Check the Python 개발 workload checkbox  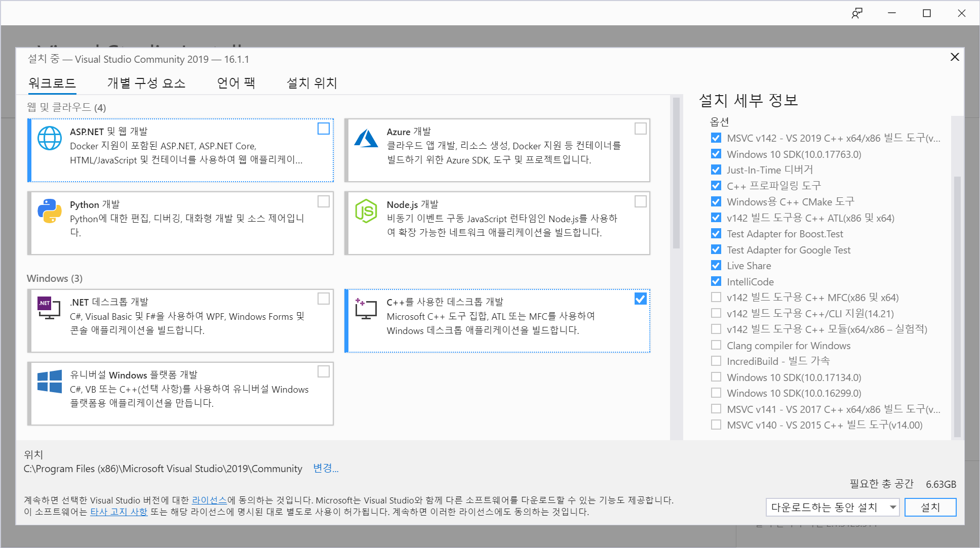(x=324, y=201)
